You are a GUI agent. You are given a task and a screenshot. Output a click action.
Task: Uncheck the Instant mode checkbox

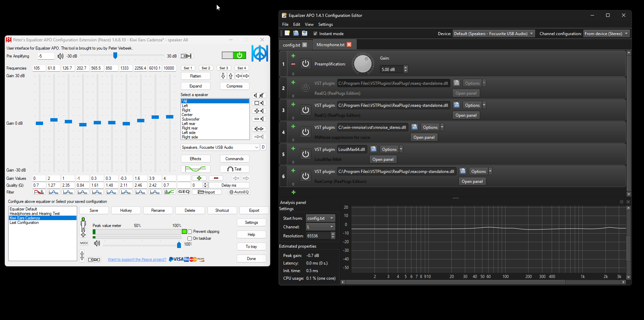coord(315,34)
